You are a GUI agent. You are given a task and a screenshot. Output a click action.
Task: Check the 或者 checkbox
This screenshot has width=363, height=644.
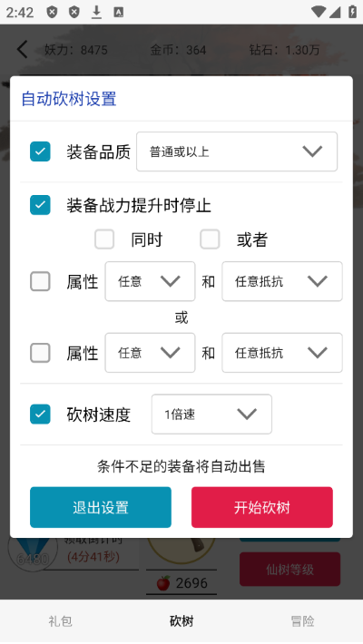click(210, 239)
